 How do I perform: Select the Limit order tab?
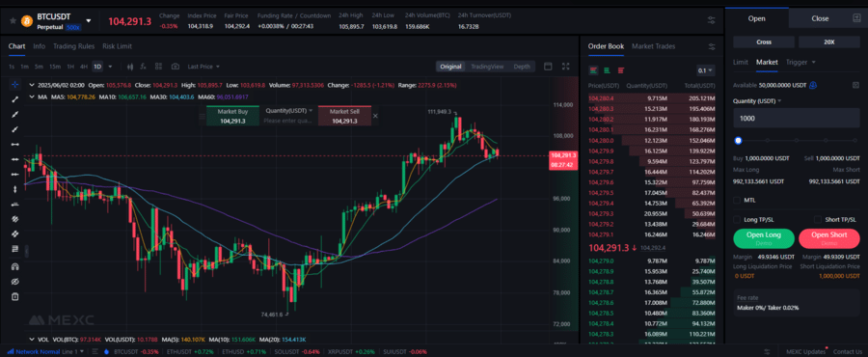point(741,62)
